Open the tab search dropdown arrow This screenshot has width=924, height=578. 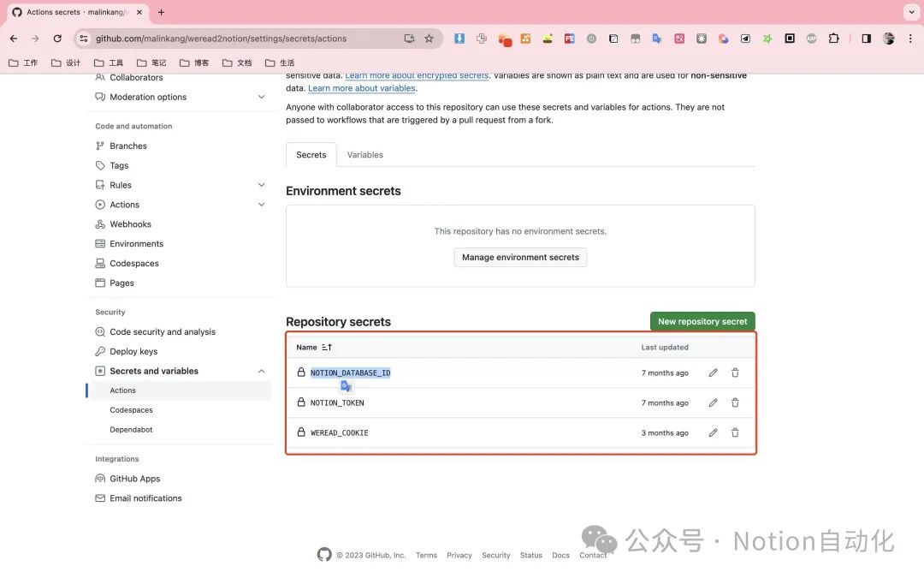[911, 12]
